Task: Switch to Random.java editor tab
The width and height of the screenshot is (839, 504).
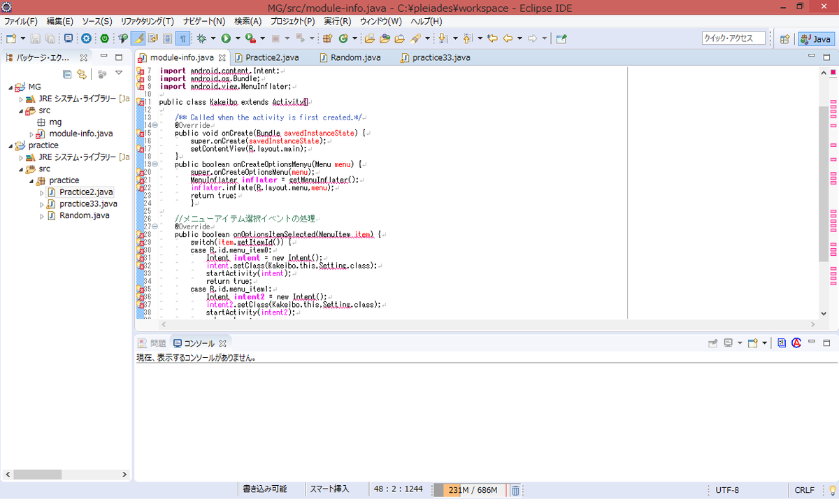Action: [x=350, y=57]
